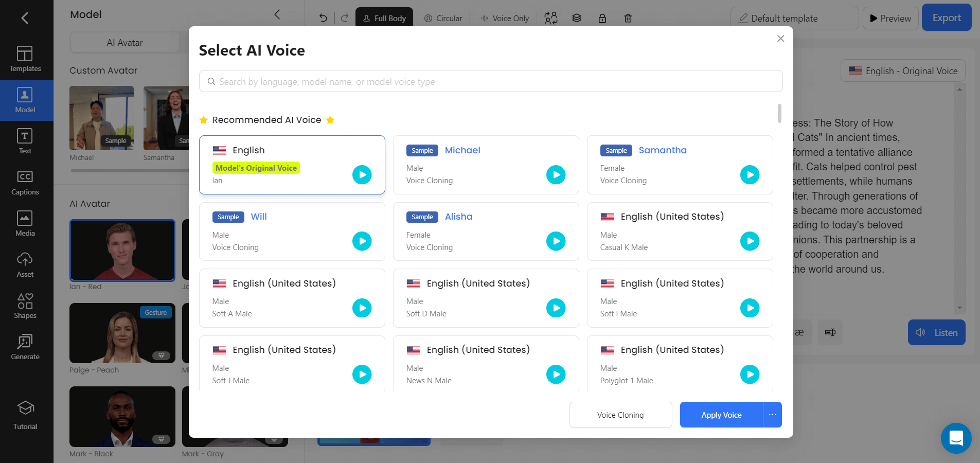
Task: Open more options next to Apply Voice
Action: [772, 415]
